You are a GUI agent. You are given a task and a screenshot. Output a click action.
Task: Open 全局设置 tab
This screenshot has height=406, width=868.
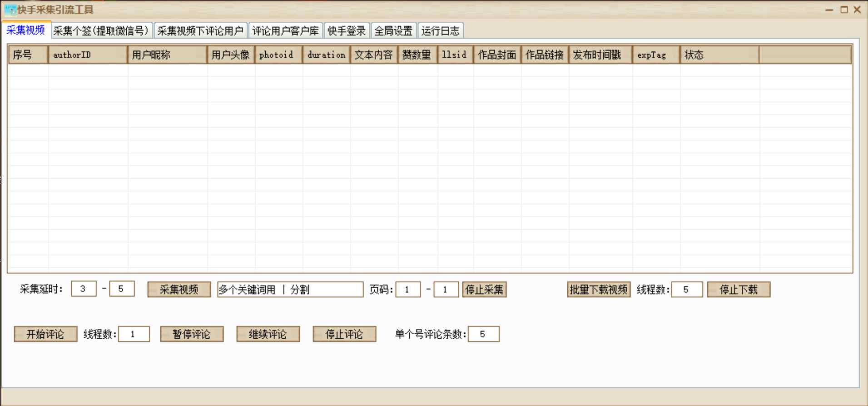393,31
